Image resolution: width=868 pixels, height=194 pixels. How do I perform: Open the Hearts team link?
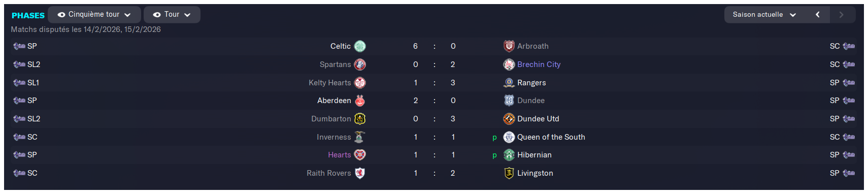[339, 155]
